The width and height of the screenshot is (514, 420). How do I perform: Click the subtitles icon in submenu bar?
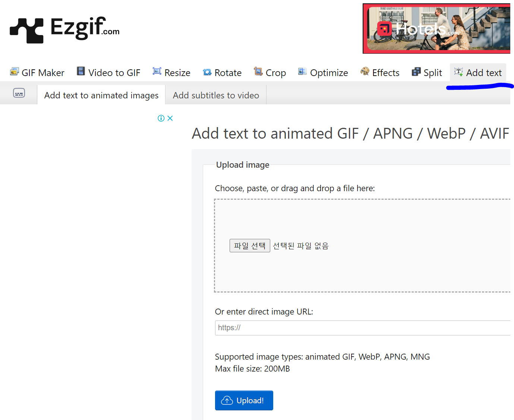[x=19, y=93]
